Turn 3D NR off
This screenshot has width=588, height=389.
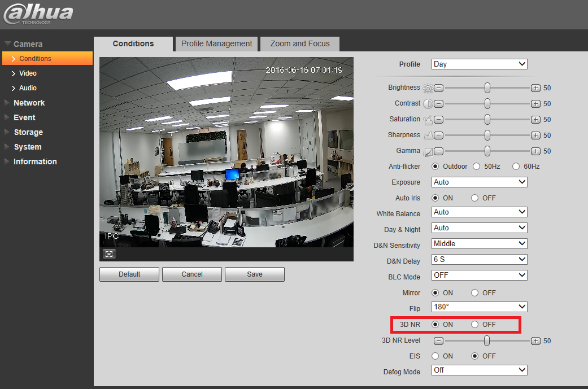click(475, 325)
